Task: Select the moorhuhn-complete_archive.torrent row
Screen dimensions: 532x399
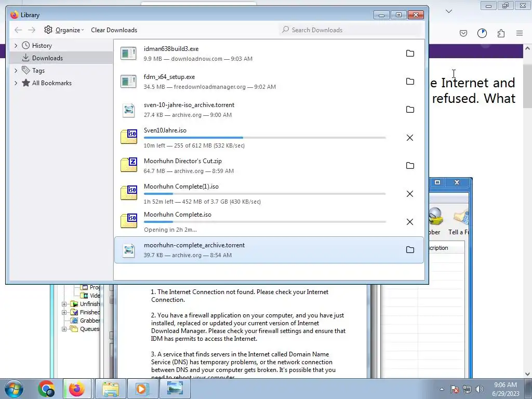Action: (269, 250)
